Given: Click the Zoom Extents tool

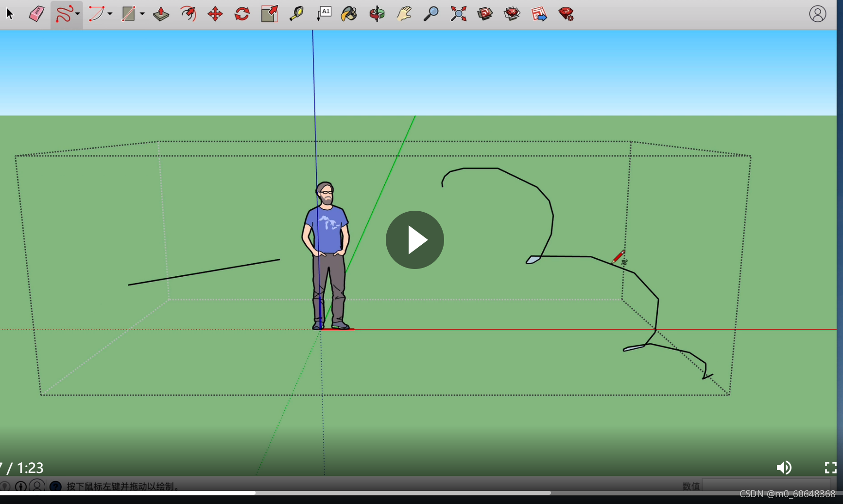Looking at the screenshot, I should [458, 14].
